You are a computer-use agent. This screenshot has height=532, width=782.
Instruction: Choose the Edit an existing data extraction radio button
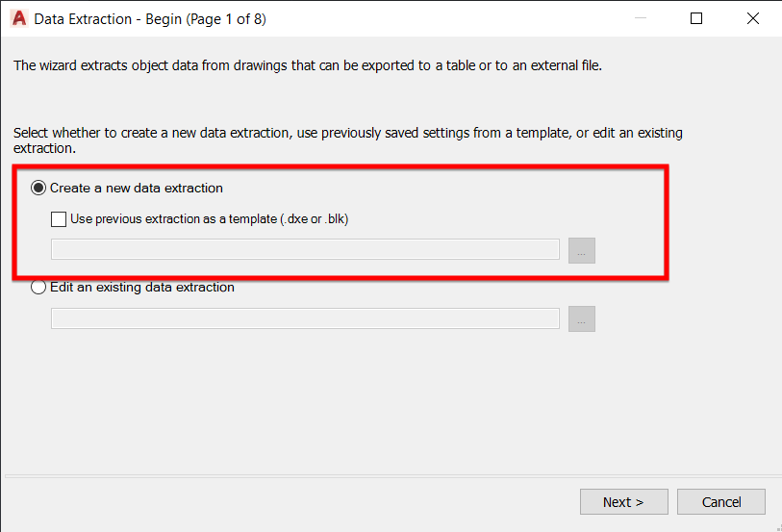coord(38,288)
